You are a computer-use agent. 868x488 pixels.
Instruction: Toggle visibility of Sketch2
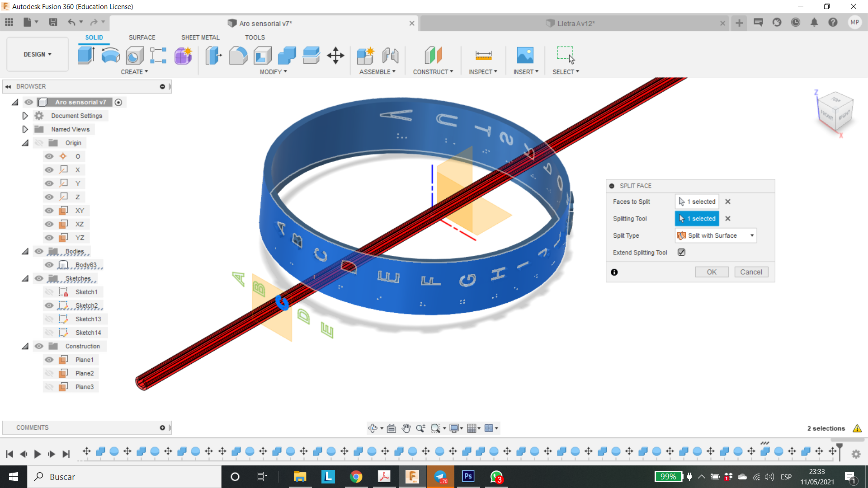click(x=49, y=305)
